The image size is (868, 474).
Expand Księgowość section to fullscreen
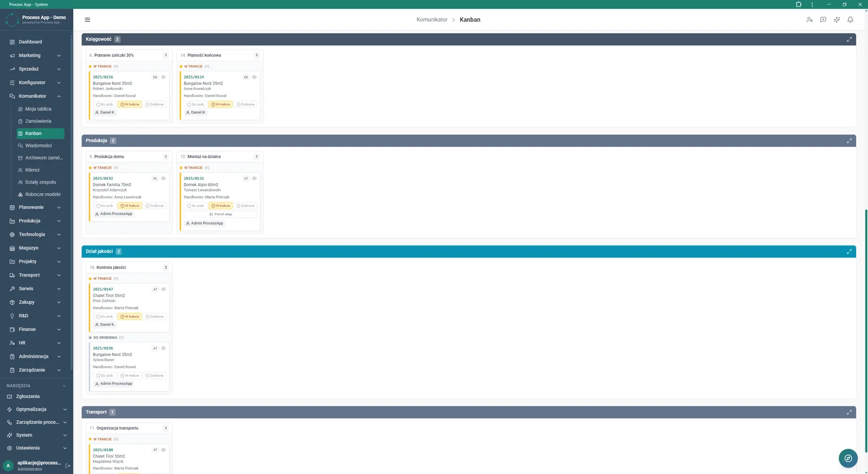[849, 39]
